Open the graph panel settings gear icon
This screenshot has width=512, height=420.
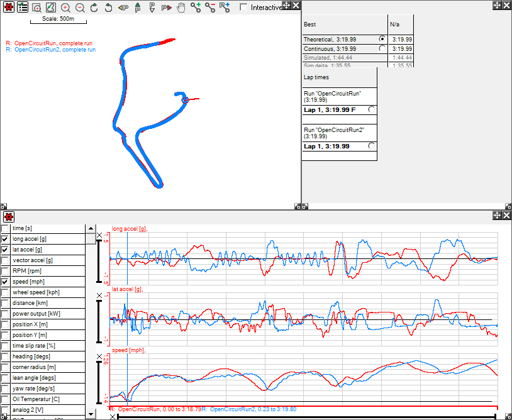tap(9, 217)
